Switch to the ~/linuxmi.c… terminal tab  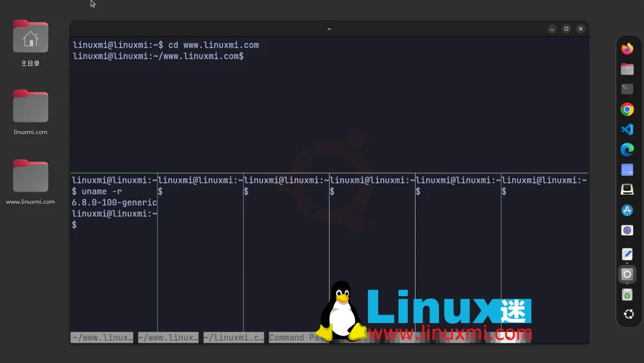pos(234,337)
